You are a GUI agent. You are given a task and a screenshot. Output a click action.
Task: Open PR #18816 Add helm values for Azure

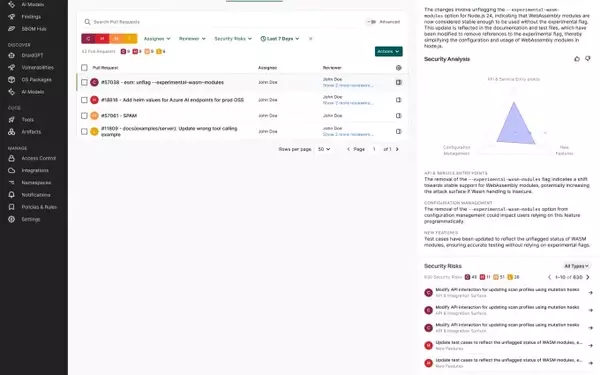pyautogui.click(x=172, y=100)
